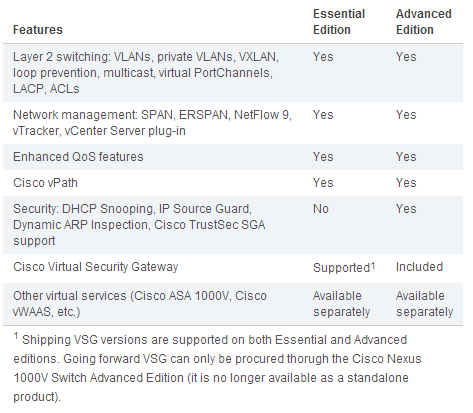Click the Advanced Yes for Enhanced QoS
473x413 pixels.
pos(406,157)
